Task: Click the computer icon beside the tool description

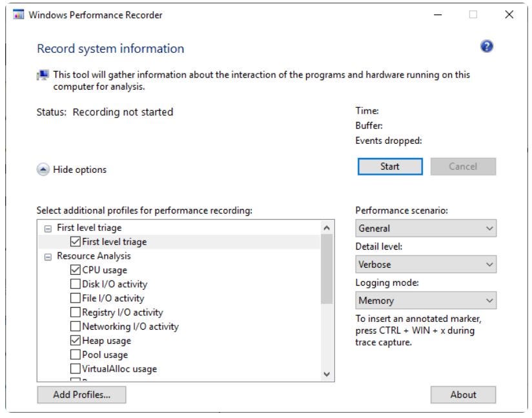Action: coord(43,75)
